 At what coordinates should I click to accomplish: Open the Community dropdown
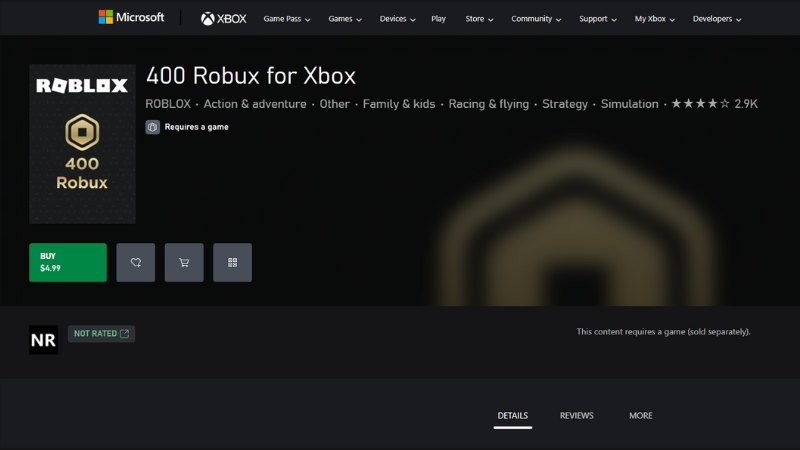tap(536, 19)
